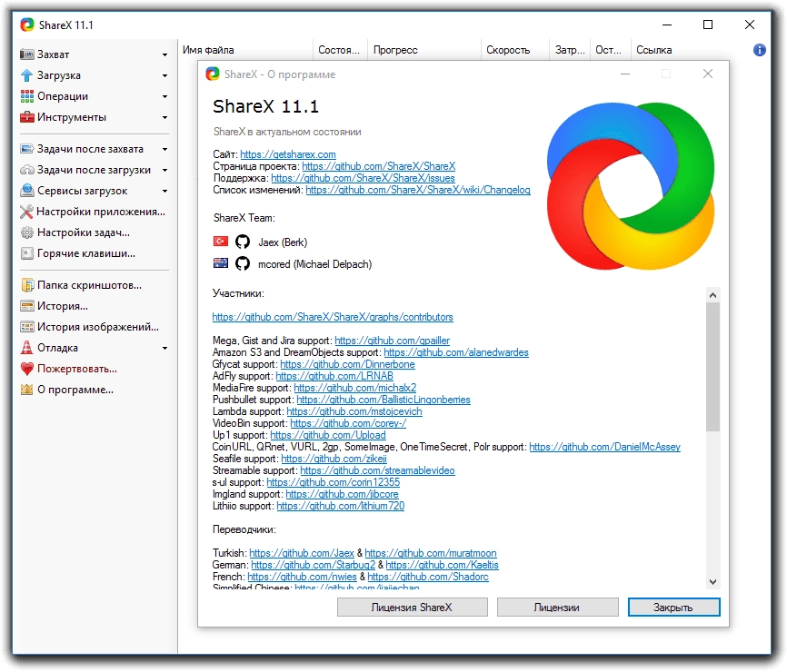Click the GitHub icon next to Jaex (Berk)
This screenshot has height=672, width=787.
coord(243,242)
